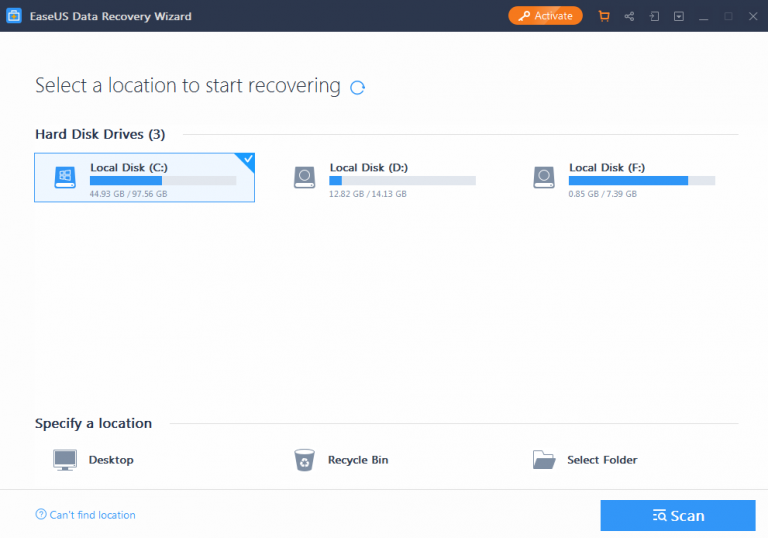Image resolution: width=768 pixels, height=538 pixels.
Task: Click the share icon in title bar
Action: pos(629,16)
